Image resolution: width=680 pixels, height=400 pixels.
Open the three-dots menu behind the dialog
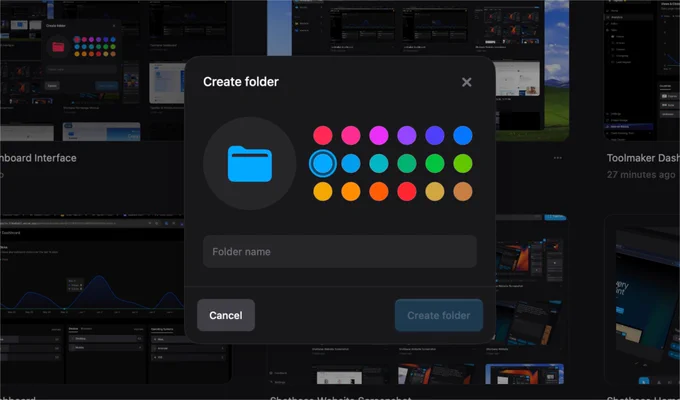click(558, 158)
